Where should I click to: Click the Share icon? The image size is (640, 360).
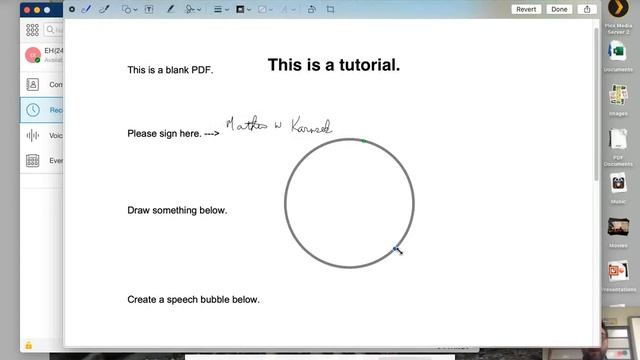tap(587, 9)
